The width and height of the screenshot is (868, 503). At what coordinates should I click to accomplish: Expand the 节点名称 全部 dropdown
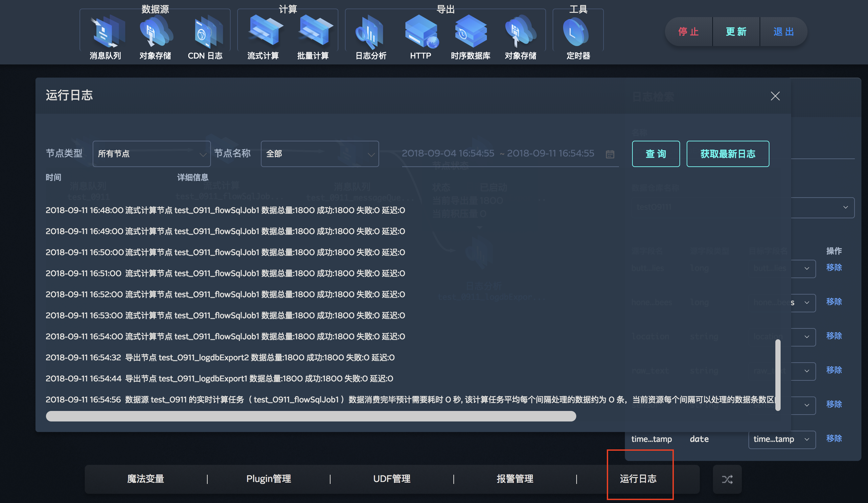tap(320, 154)
